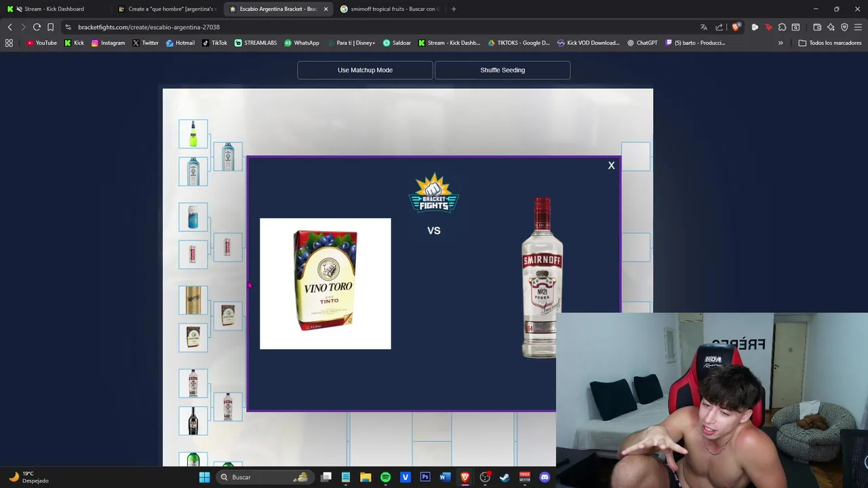Open the Voicemeeter taskbar icon
868x488 pixels.
[524, 477]
